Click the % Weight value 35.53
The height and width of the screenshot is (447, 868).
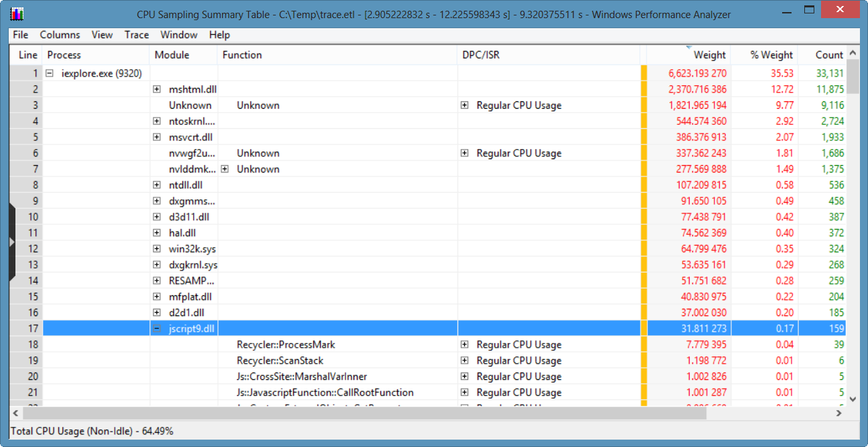pyautogui.click(x=781, y=74)
